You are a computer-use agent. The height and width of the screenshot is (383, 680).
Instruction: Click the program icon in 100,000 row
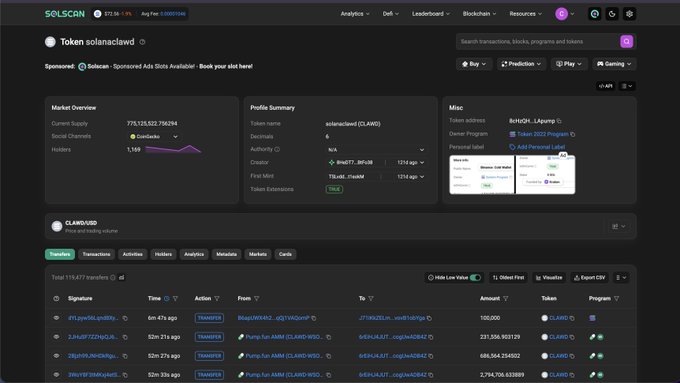coord(592,318)
